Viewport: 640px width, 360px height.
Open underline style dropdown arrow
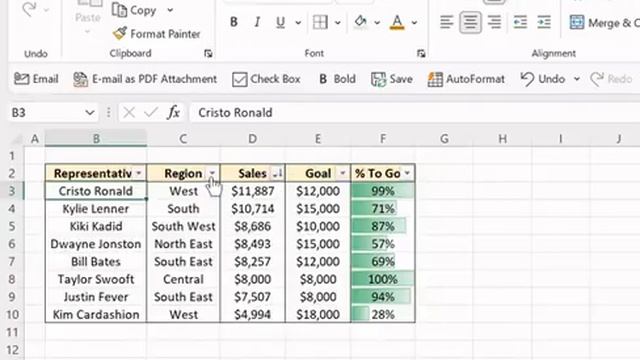coord(298,22)
